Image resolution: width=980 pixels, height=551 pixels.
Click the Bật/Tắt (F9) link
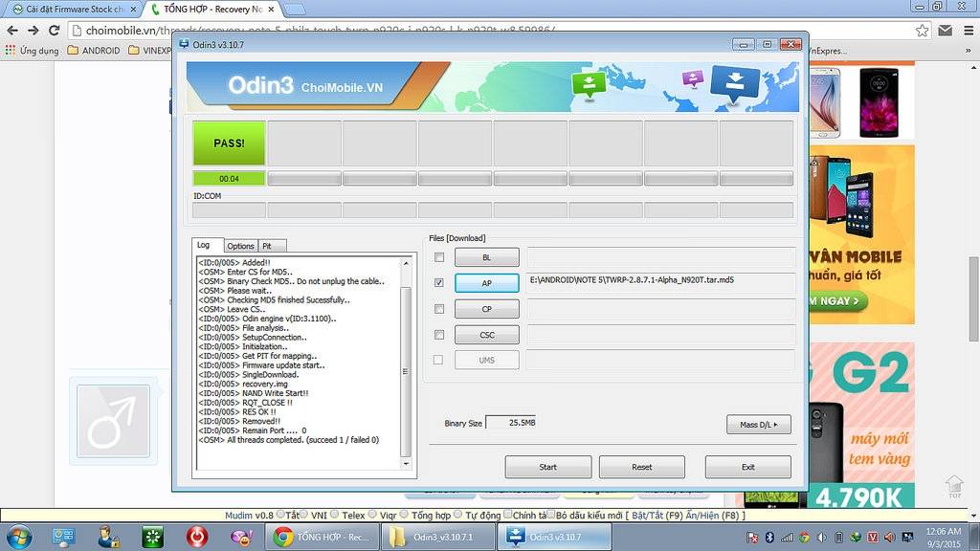coord(657,516)
